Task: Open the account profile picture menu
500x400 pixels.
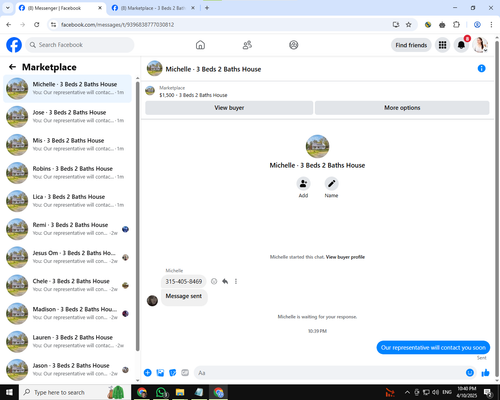Action: click(x=480, y=45)
